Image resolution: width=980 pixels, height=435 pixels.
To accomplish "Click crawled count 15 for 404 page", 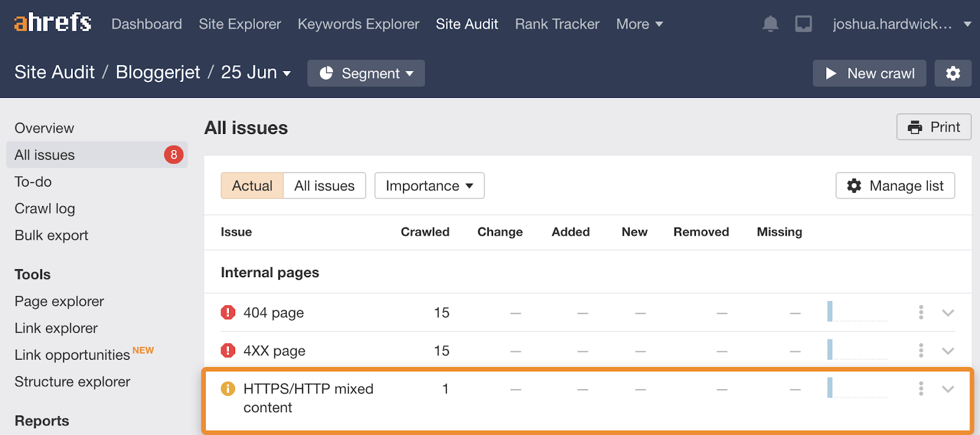I will [x=442, y=313].
